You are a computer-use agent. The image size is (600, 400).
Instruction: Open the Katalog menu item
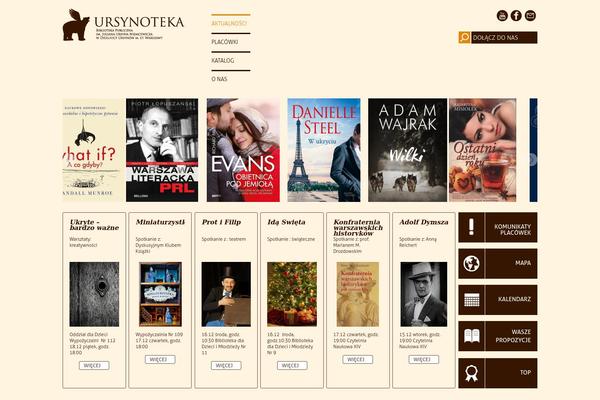coord(223,60)
